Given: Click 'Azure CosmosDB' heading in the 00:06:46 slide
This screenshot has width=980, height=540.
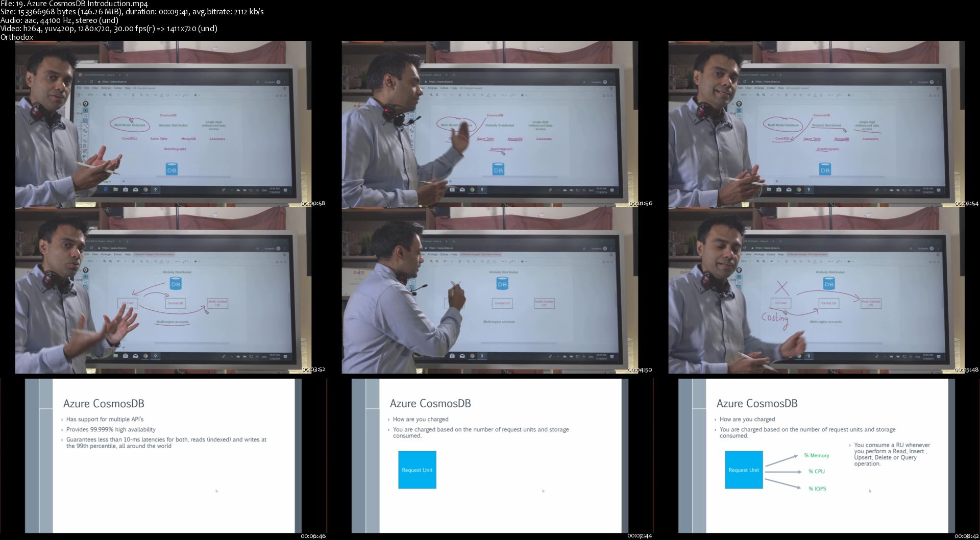Looking at the screenshot, I should point(104,403).
